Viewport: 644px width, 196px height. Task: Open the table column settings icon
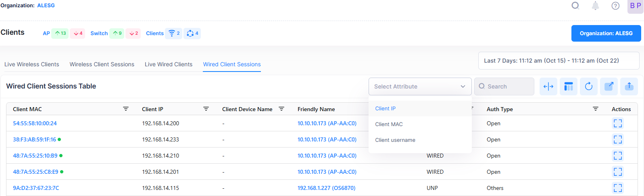click(x=568, y=86)
